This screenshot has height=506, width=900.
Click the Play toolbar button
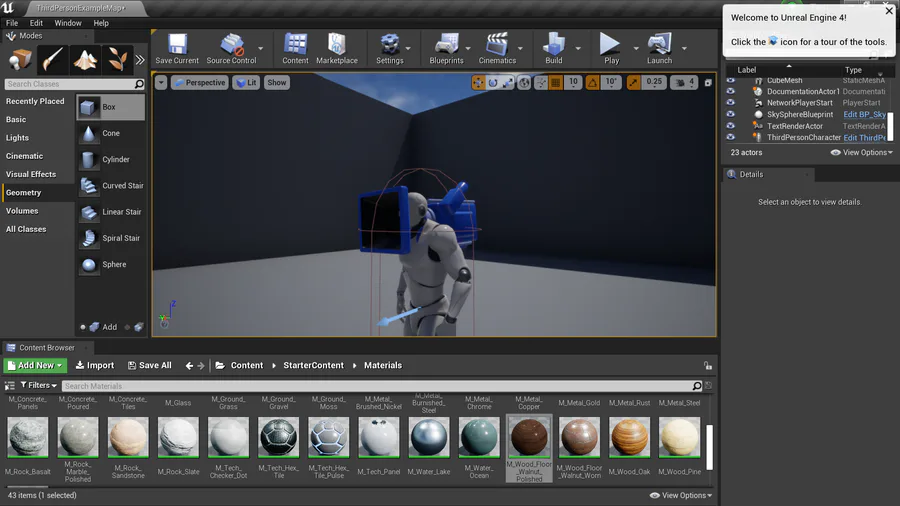point(611,49)
